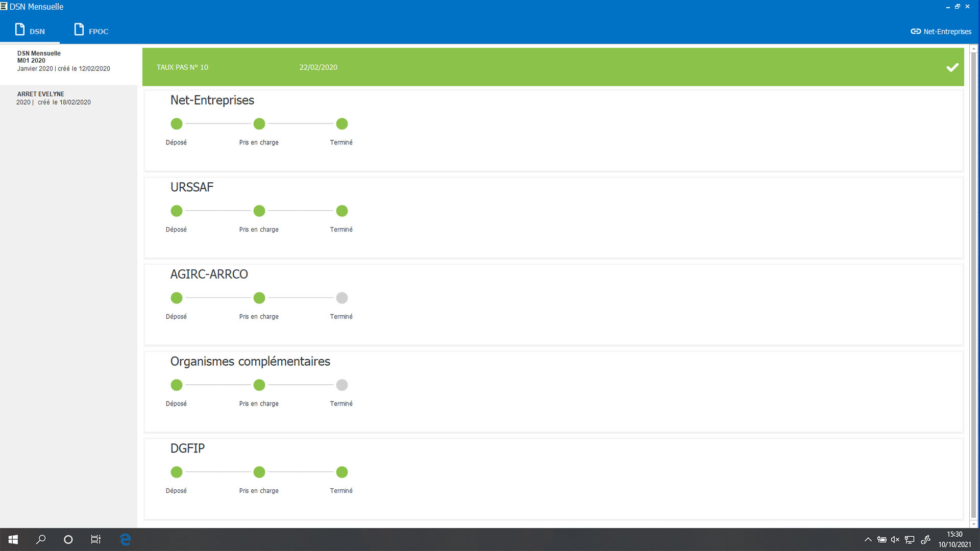This screenshot has width=980, height=551.
Task: Click AGIRC-ARRCO Déposé step dot
Action: point(177,298)
